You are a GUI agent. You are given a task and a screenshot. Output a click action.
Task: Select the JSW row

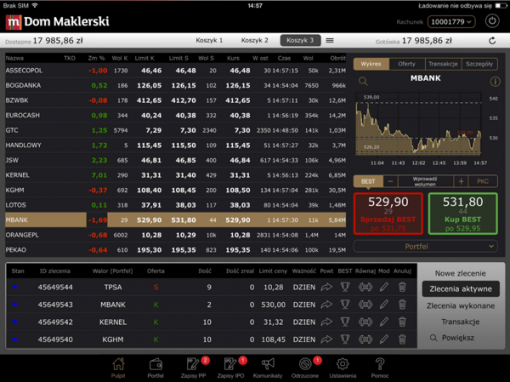tap(175, 160)
